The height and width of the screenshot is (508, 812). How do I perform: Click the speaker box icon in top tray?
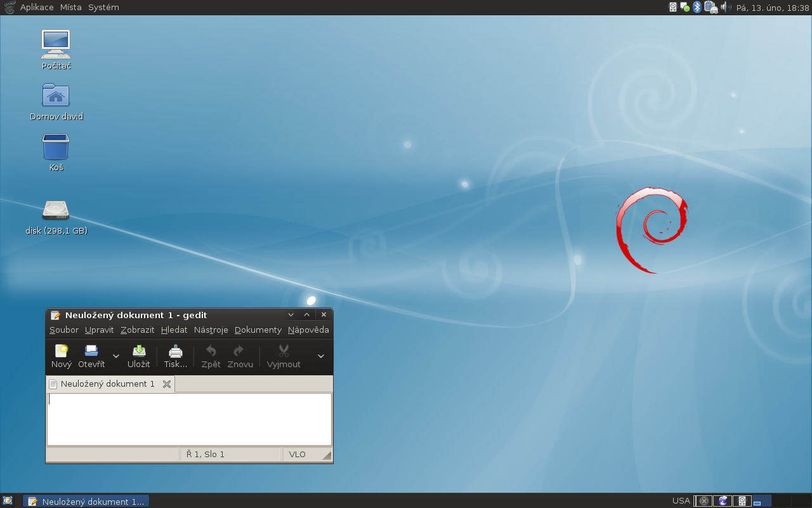673,7
